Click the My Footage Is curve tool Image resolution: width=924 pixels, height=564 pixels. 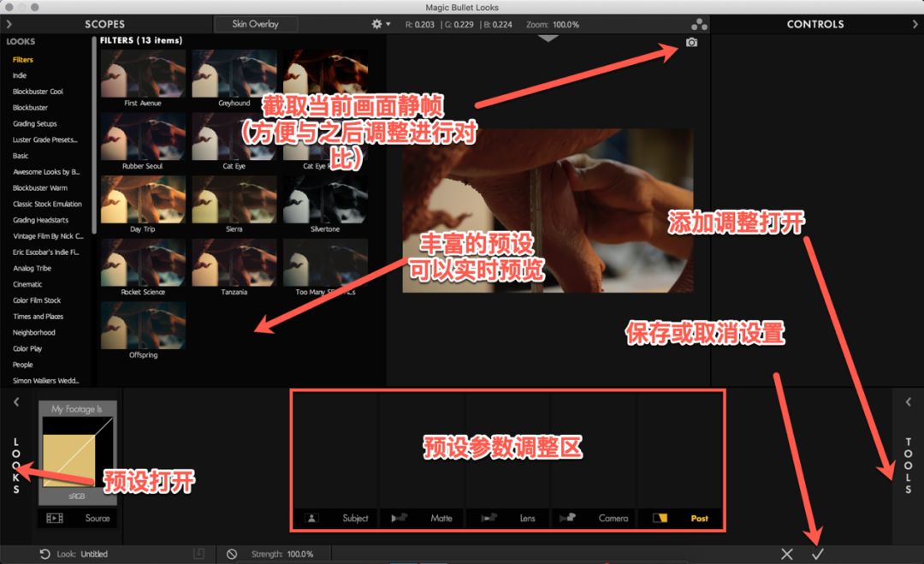coord(77,453)
